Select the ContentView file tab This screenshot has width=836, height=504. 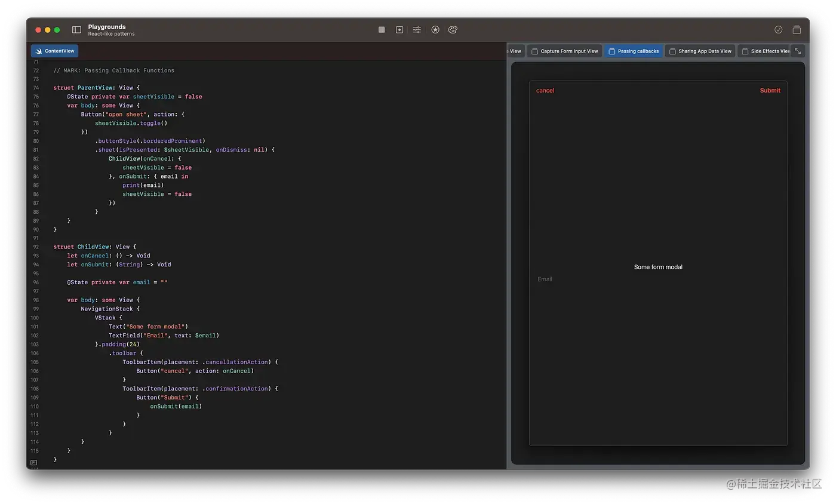(x=54, y=51)
